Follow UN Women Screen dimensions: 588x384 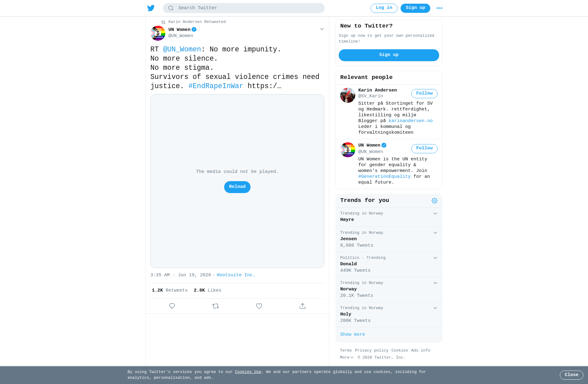point(424,148)
